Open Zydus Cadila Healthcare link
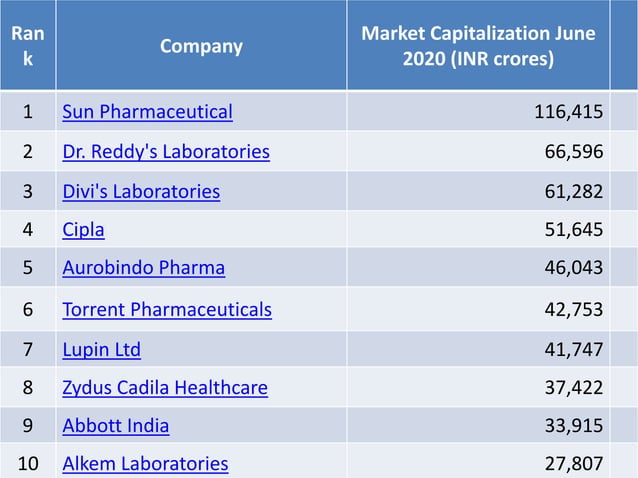This screenshot has width=638, height=478. point(165,387)
